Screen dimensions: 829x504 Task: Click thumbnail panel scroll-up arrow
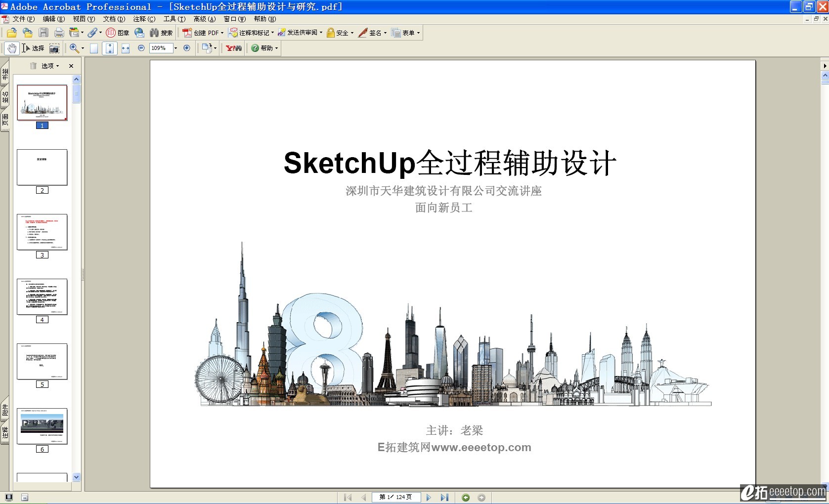(x=76, y=79)
